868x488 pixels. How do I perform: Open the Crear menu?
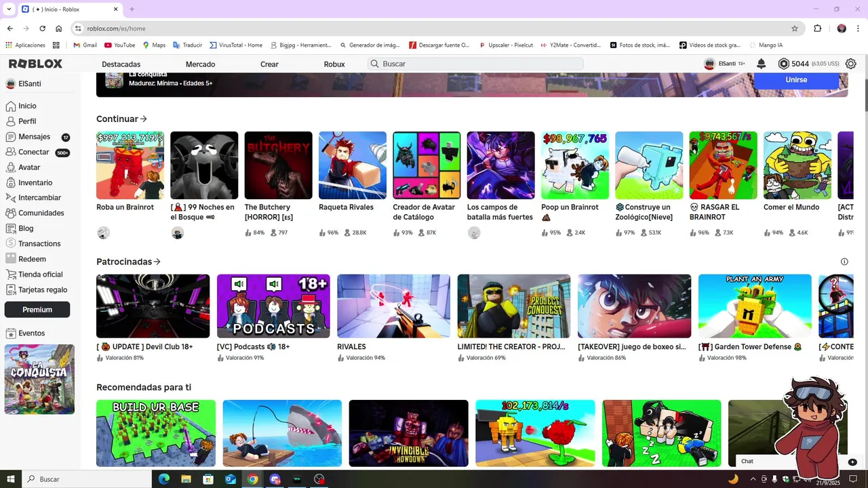coord(269,64)
